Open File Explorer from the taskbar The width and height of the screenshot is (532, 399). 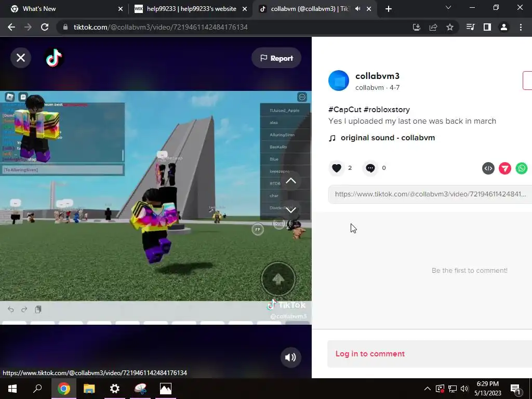coord(89,389)
